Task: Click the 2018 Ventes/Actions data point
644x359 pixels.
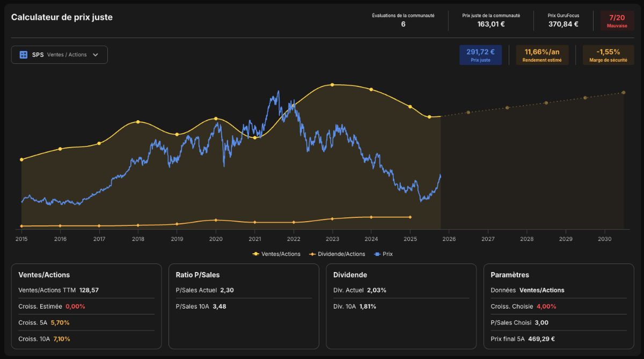Action: pos(138,122)
